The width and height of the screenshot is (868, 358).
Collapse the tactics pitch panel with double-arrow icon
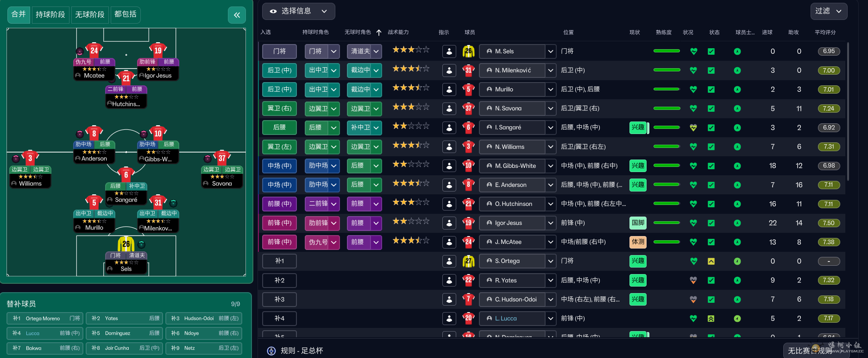237,15
